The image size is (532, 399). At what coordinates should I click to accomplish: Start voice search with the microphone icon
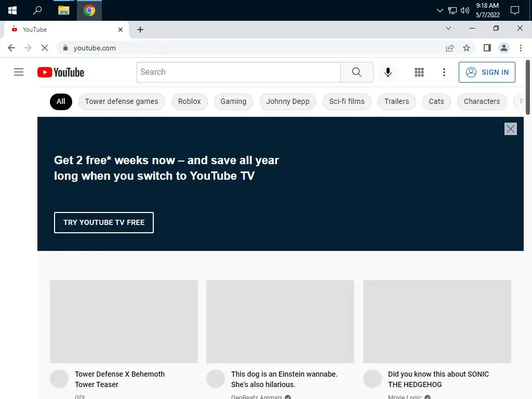tap(388, 72)
